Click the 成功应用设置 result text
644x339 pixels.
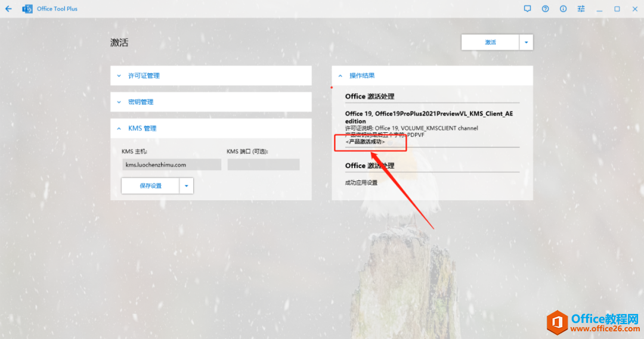[x=361, y=183]
